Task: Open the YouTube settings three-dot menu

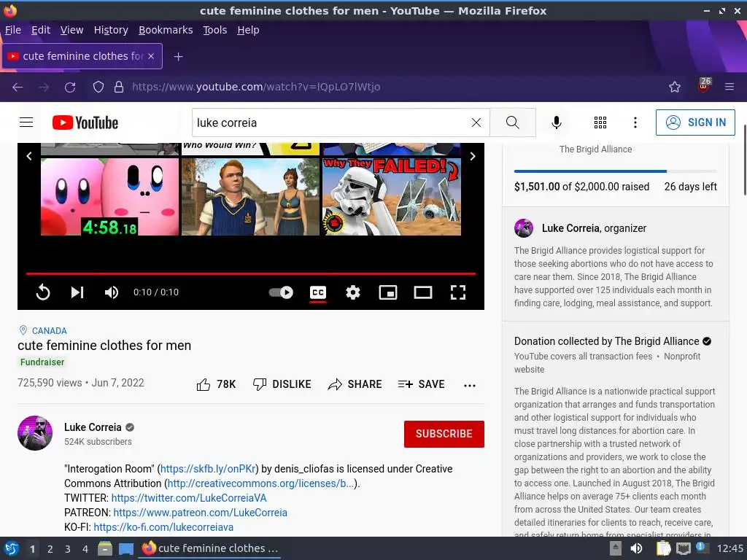Action: [x=635, y=122]
